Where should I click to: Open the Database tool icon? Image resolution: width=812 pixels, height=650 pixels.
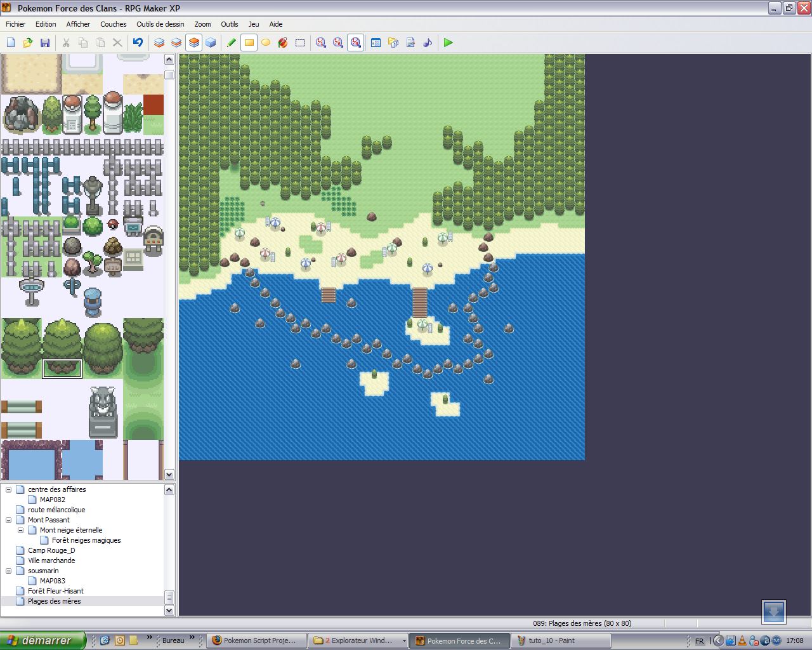click(x=376, y=43)
